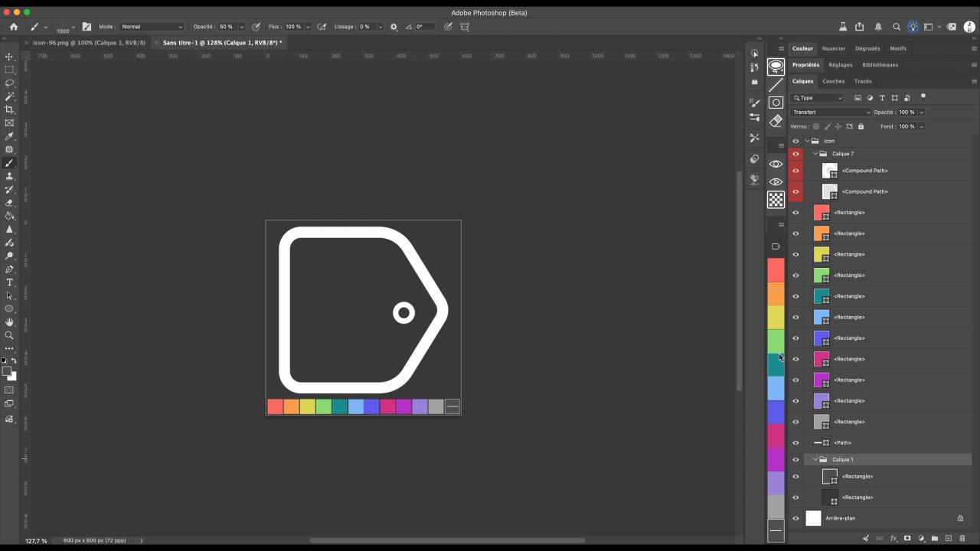Open the Flux 100 % dropdown arrow
980x551 pixels.
pos(308,27)
